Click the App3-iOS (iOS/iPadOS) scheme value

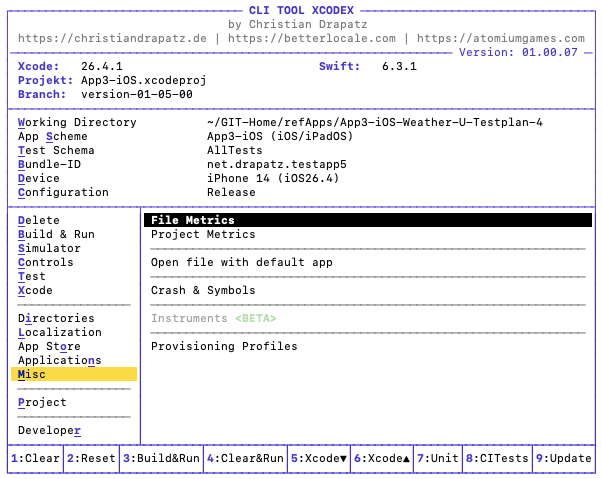(280, 136)
